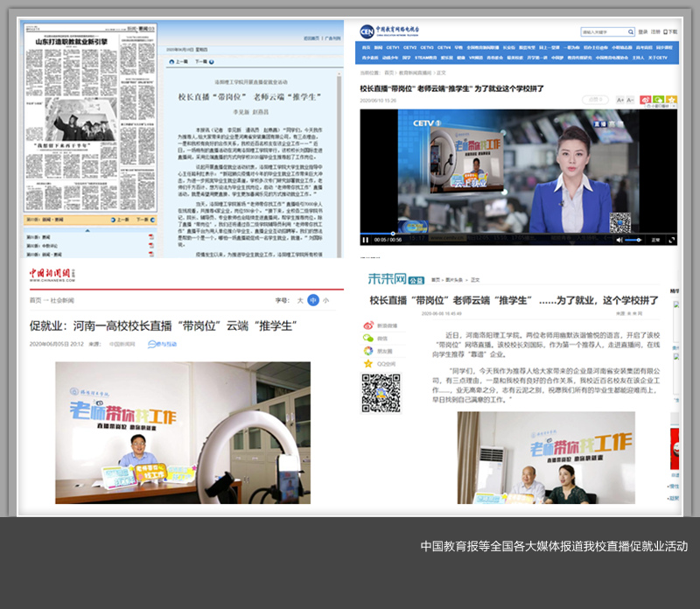This screenshot has width=700, height=609.
Task: Click the A+ increase font size icon
Action: 619,101
